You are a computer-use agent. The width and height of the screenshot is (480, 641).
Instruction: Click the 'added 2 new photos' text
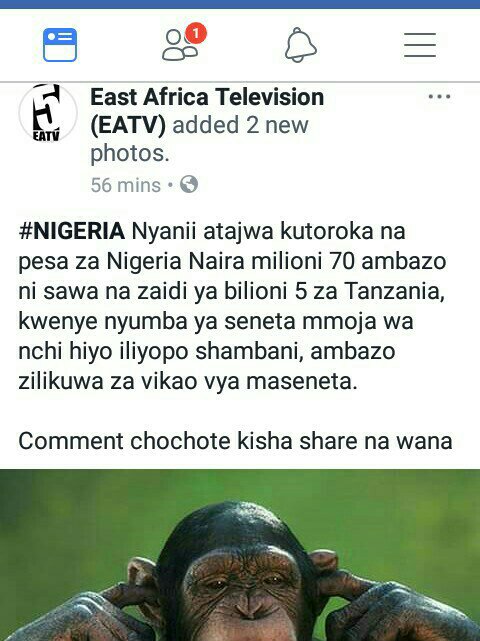tap(199, 139)
